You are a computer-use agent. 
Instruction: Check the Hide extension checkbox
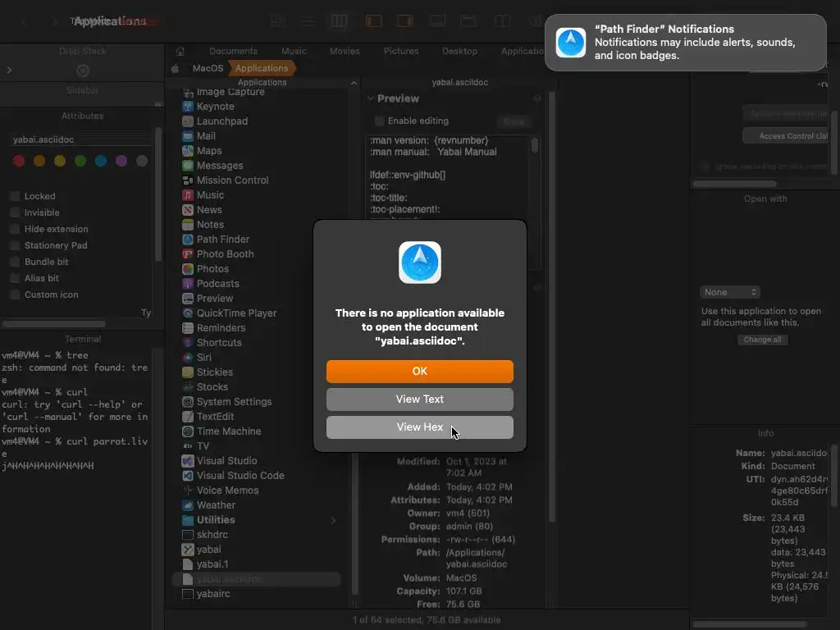point(15,230)
